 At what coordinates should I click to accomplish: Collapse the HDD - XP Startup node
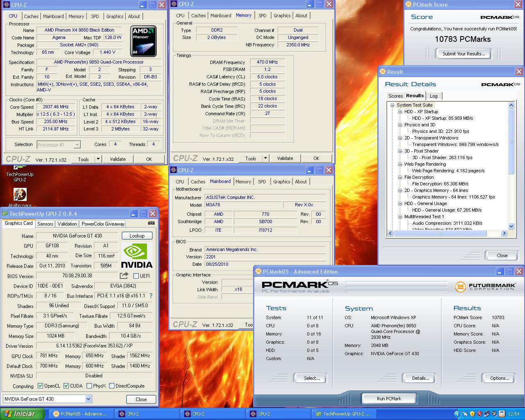click(400, 112)
